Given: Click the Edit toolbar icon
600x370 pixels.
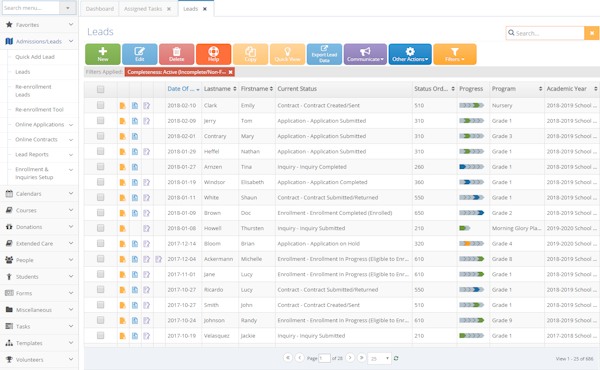Looking at the screenshot, I should click(x=140, y=54).
